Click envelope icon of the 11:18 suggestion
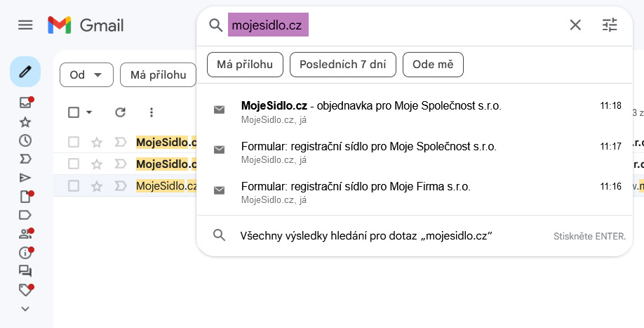644x328 pixels. tap(220, 110)
